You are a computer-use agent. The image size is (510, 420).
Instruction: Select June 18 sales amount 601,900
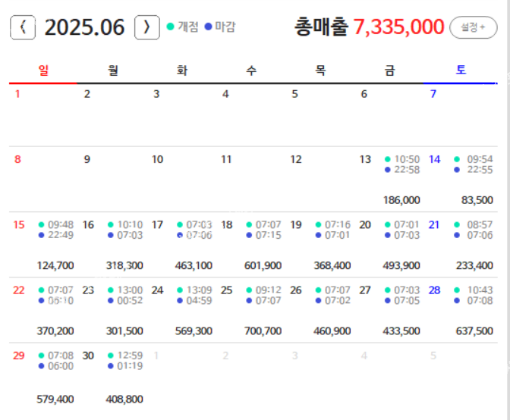(x=263, y=265)
